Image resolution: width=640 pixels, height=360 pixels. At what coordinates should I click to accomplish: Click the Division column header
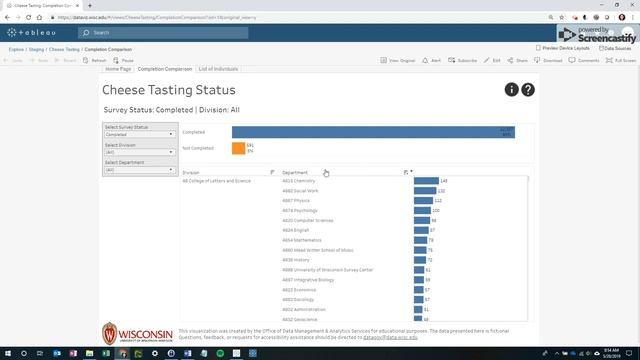[191, 173]
